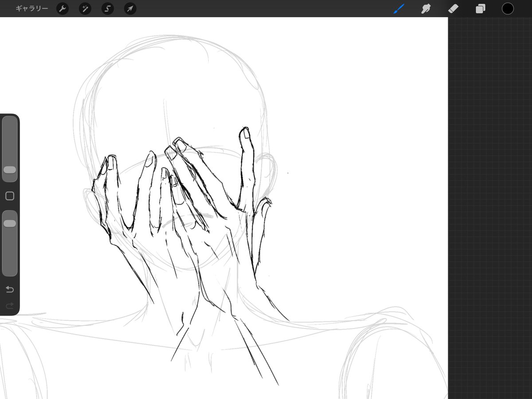Select the Smudge tool
532x399 pixels.
[426, 8]
